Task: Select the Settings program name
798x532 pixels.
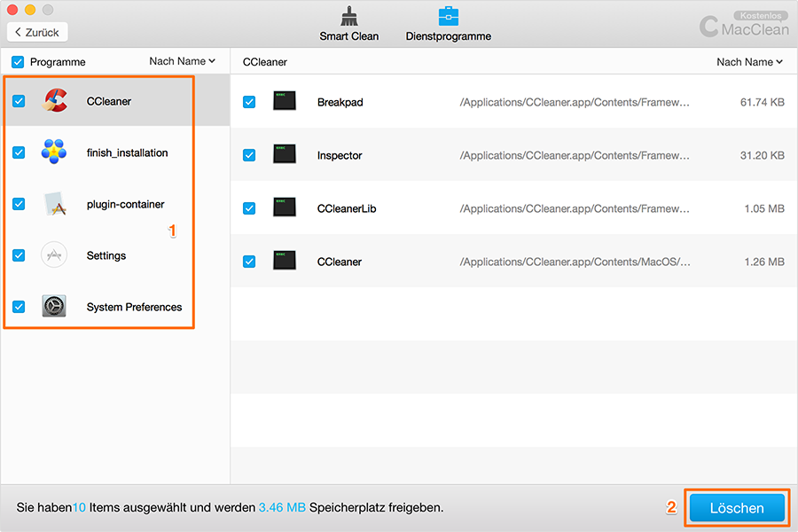Action: (106, 255)
